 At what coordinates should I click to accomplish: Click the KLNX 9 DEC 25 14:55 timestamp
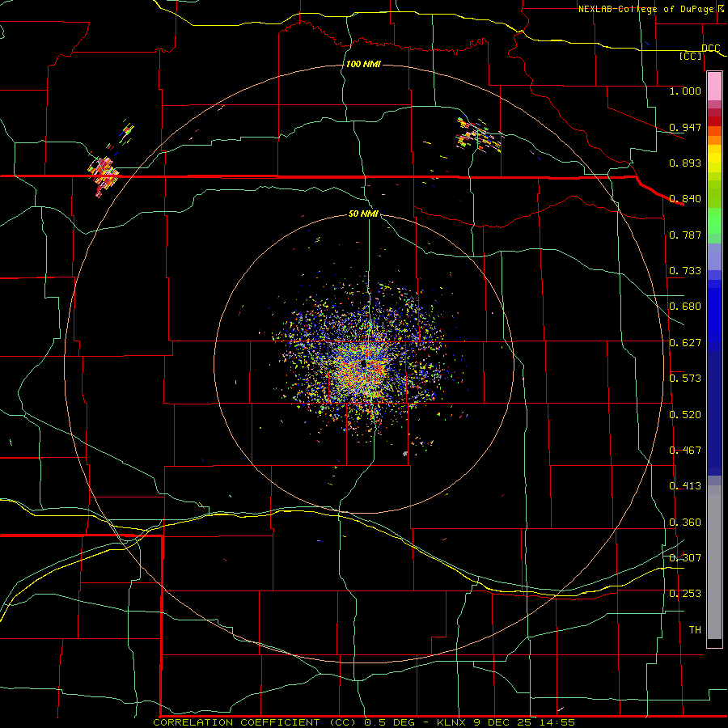coord(506,722)
